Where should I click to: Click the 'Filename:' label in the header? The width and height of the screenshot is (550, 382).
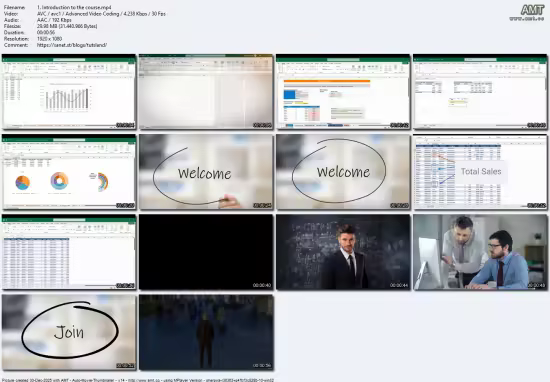[14, 7]
